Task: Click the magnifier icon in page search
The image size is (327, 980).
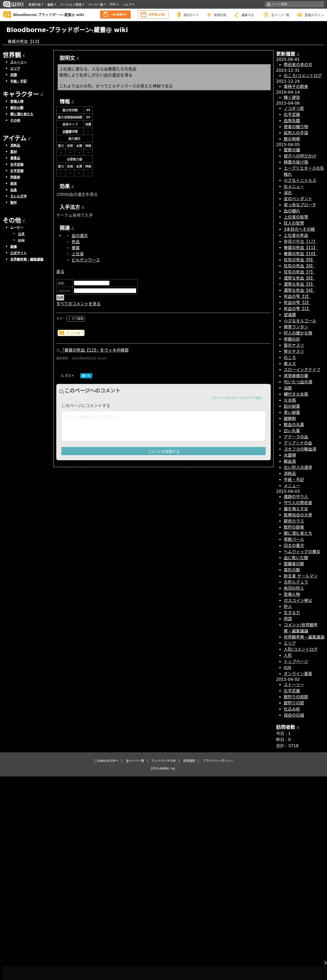Action: point(269,5)
